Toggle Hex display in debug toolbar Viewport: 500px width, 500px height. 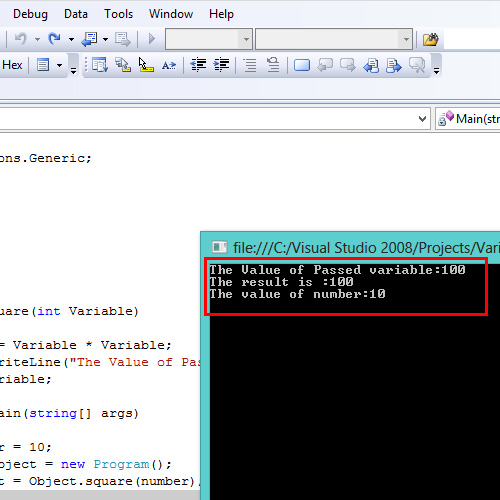(12, 65)
